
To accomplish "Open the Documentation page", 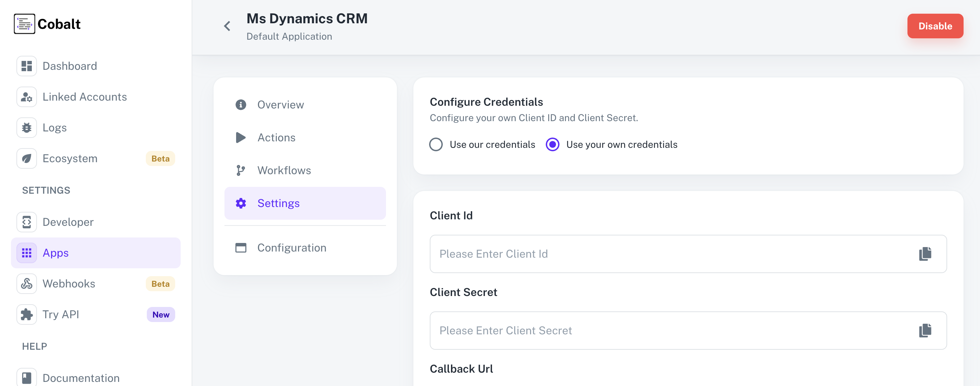I will tap(81, 378).
